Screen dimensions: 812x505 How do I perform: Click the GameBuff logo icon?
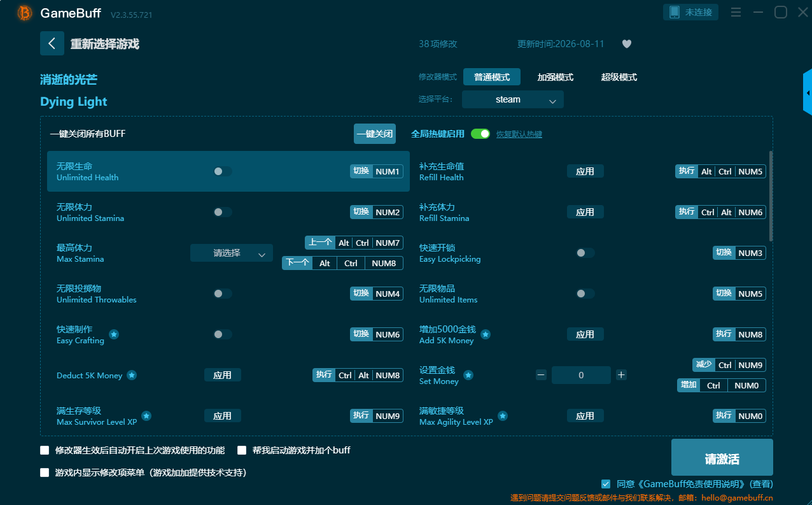coord(25,13)
